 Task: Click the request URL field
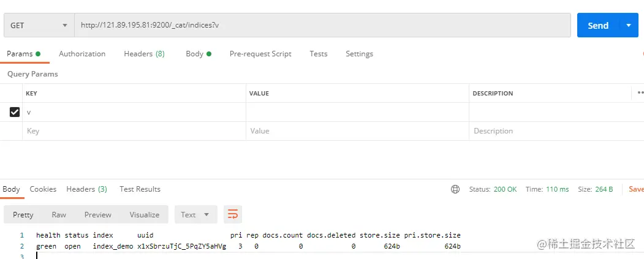pyautogui.click(x=322, y=26)
